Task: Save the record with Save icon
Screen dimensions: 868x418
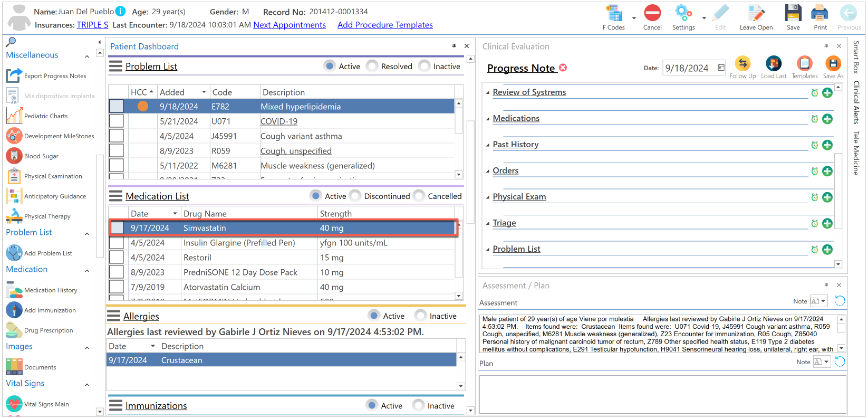Action: tap(793, 13)
